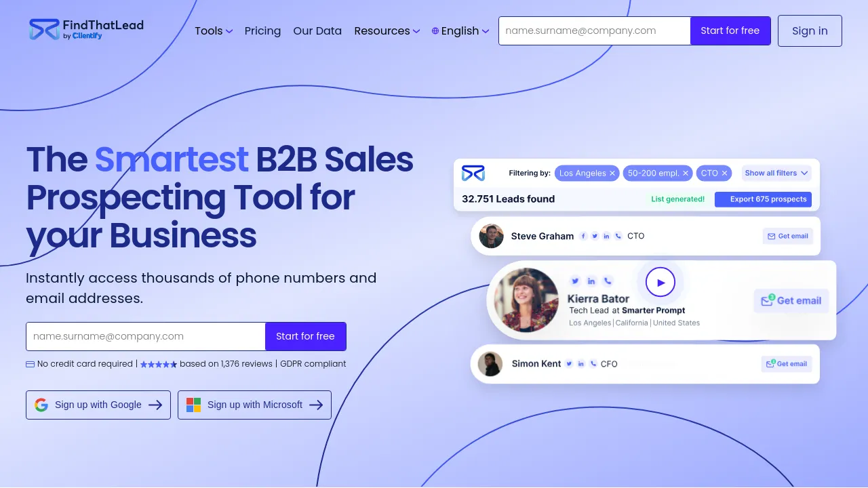Click Start for free below the headline

[305, 336]
